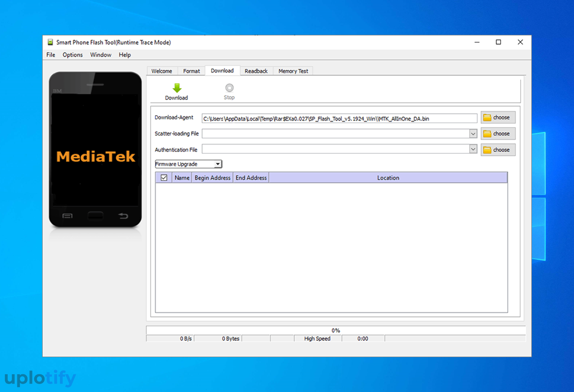The image size is (574, 392).
Task: Tap the menu key on phone image
Action: (x=67, y=216)
